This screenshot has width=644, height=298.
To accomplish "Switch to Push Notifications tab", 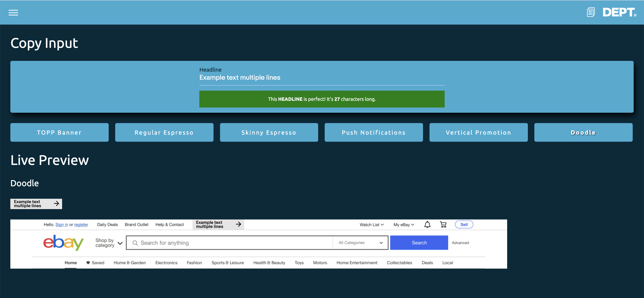I will coord(374,132).
